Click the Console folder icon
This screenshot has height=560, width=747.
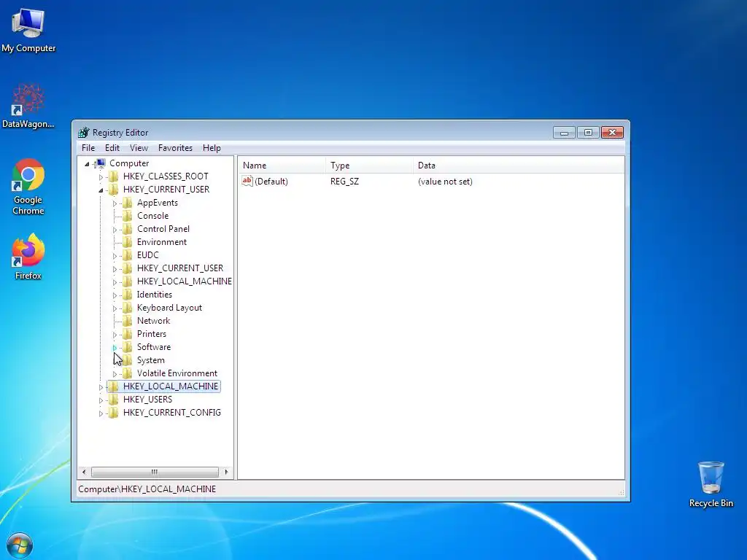pos(127,216)
